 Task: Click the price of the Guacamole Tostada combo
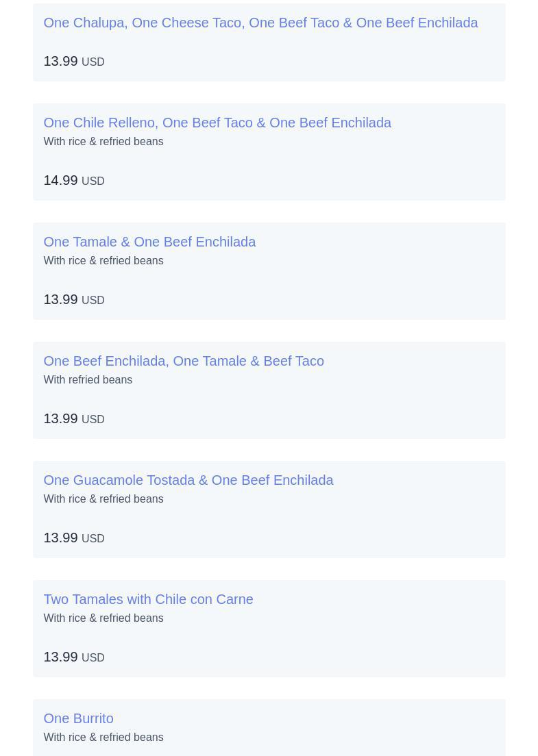click(74, 538)
